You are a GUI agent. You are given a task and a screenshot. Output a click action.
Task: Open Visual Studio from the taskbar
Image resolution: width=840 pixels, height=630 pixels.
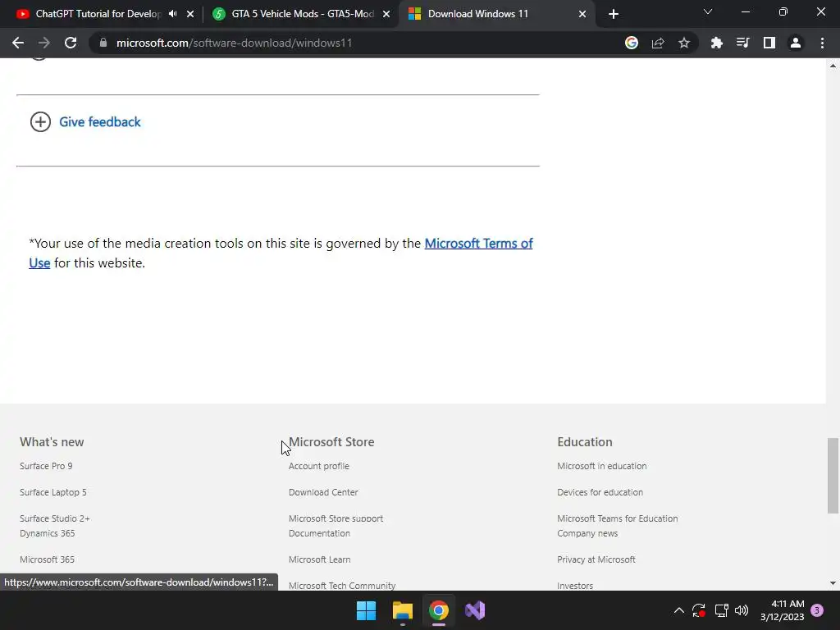pyautogui.click(x=475, y=610)
